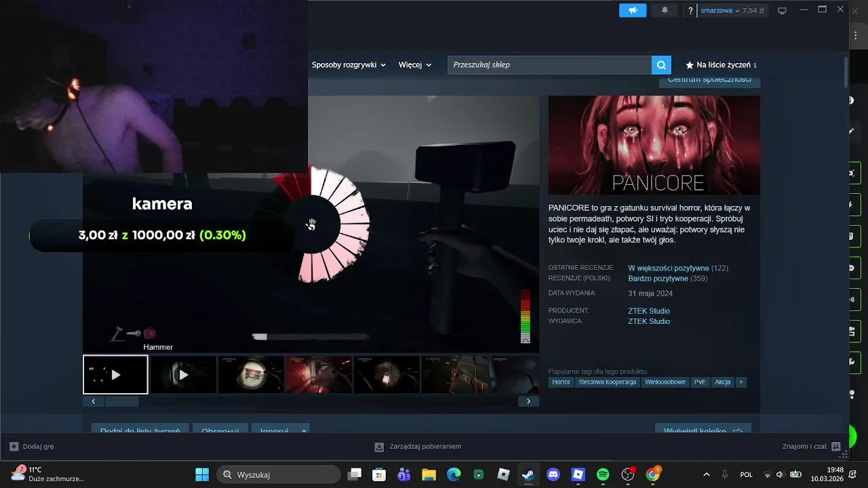868x488 pixels.
Task: Select the Horror tag
Action: pyautogui.click(x=561, y=382)
